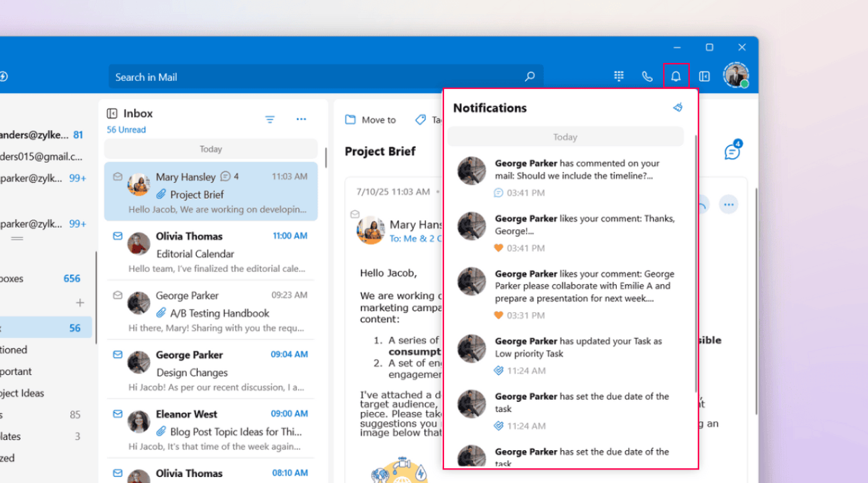Toggle read status envelope on Eleanor West's email
This screenshot has width=868, height=483.
coord(118,413)
